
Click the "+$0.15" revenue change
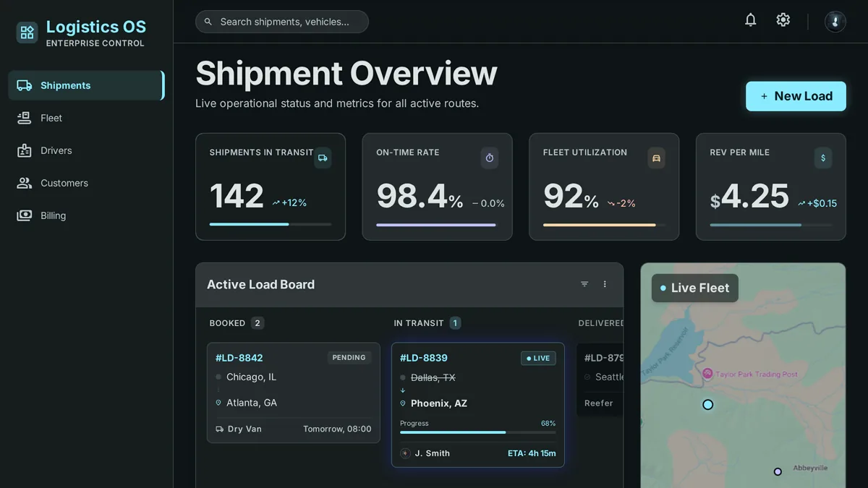point(822,203)
